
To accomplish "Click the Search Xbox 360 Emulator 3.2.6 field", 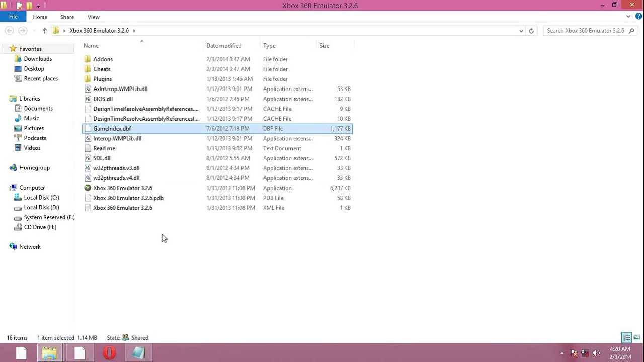I will [591, 31].
